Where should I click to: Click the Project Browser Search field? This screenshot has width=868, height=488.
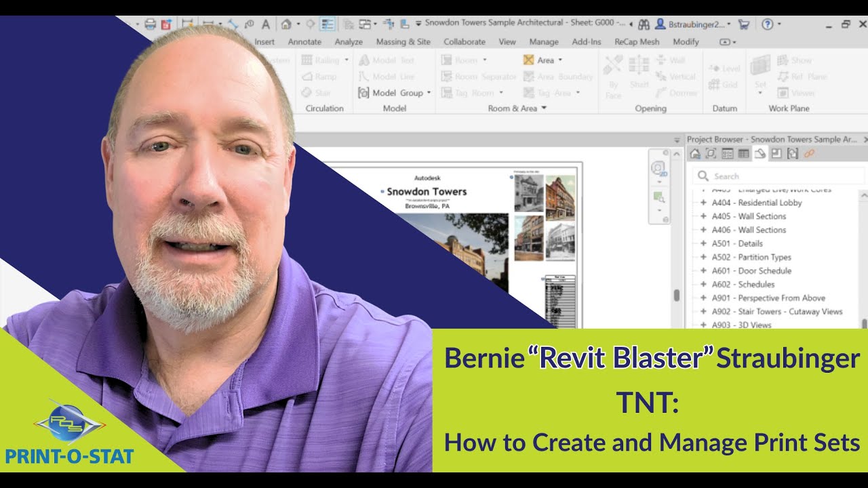pyautogui.click(x=778, y=176)
